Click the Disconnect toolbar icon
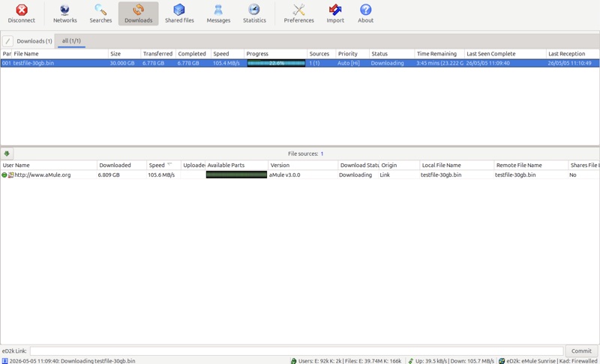The width and height of the screenshot is (600, 364). 22,13
